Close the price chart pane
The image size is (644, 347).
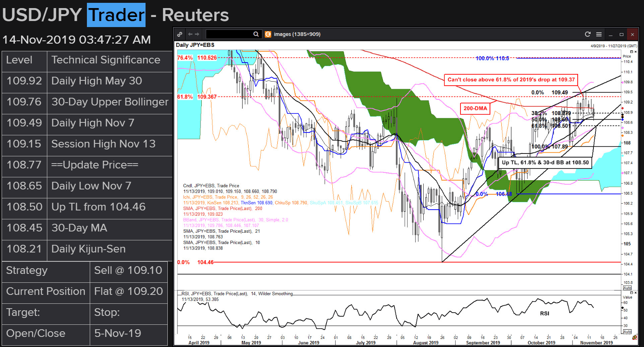point(636,52)
